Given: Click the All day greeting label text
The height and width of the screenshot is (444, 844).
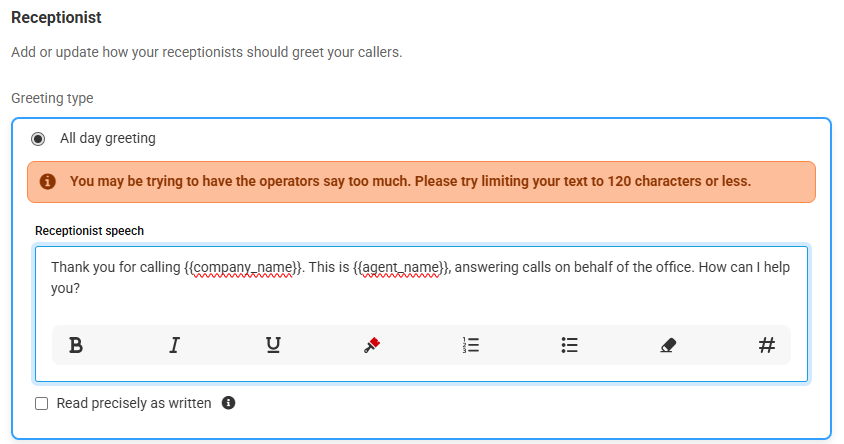Looking at the screenshot, I should (108, 138).
